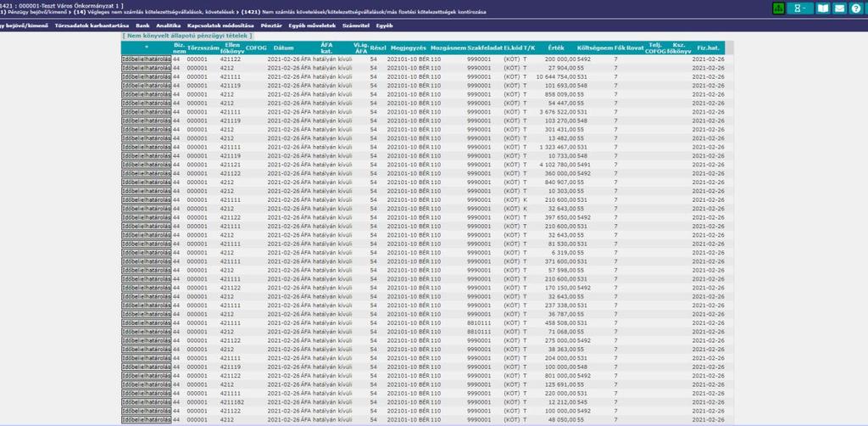Follow the Pénzügy bejövő/kimenő breadcrumb link
868x426 pixels.
pos(36,12)
